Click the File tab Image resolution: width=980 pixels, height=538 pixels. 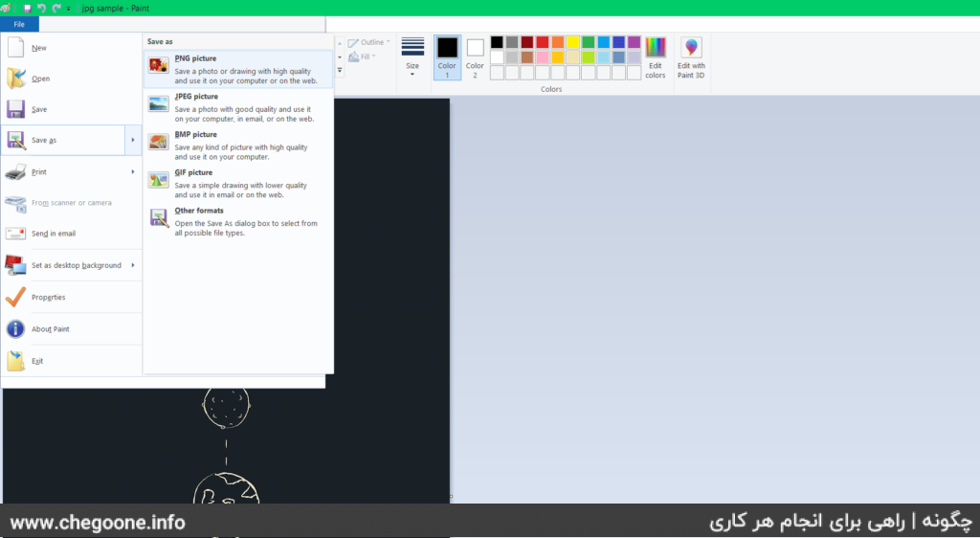[x=19, y=24]
